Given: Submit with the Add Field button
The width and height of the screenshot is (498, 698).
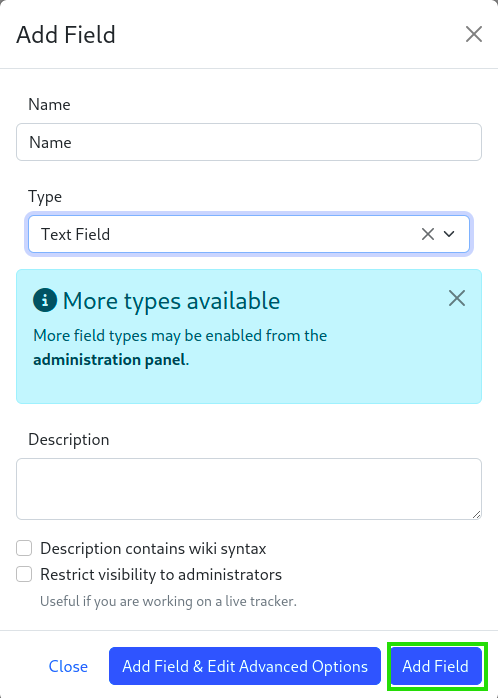Looking at the screenshot, I should click(x=436, y=666).
